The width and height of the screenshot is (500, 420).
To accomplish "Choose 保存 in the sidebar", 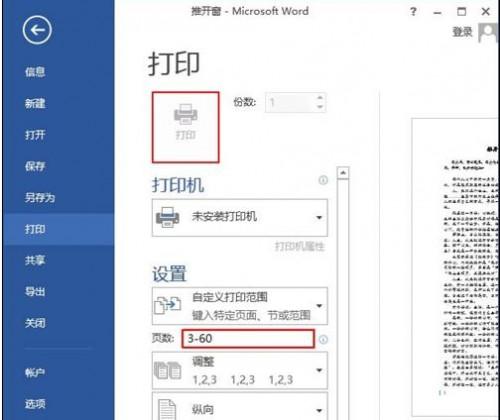I will (x=35, y=166).
